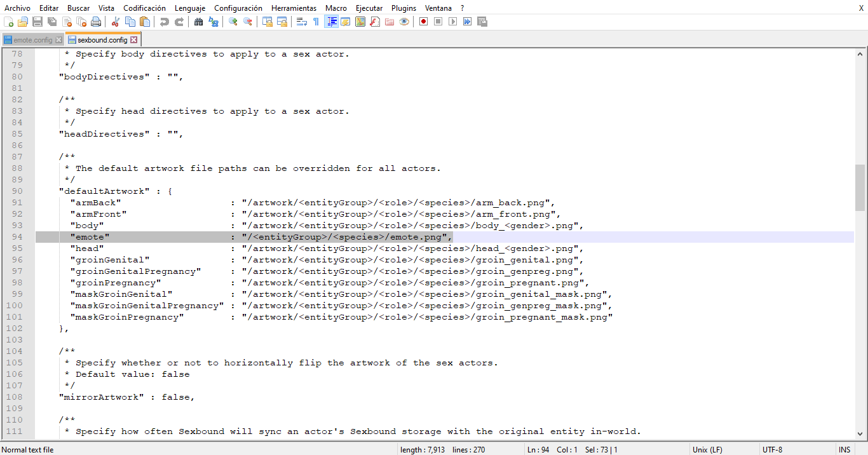Toggle word wrap in the toolbar
This screenshot has height=455, width=868.
pyautogui.click(x=302, y=22)
